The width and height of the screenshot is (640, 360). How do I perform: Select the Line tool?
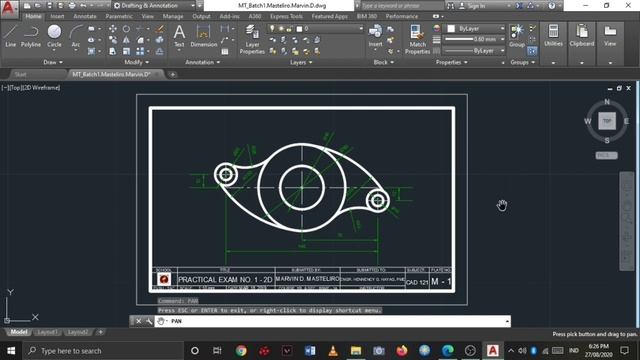(11, 36)
